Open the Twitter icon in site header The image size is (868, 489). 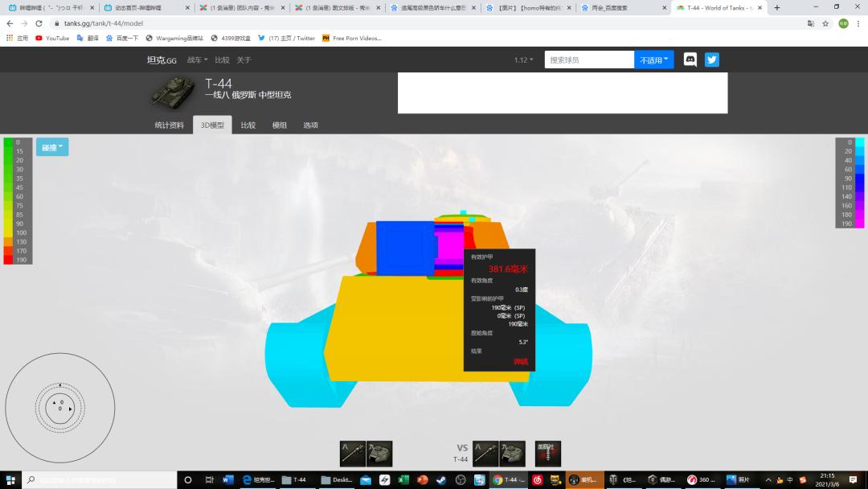point(712,60)
